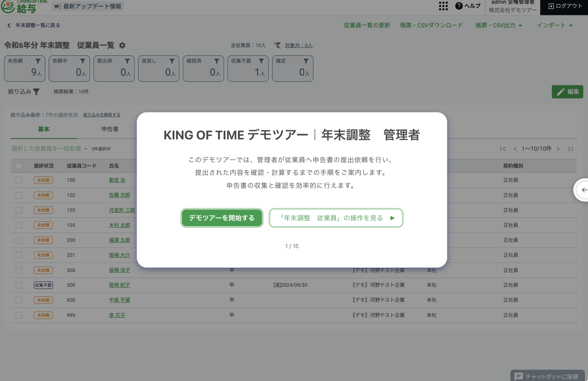Check the row for 木村 太郎
Image resolution: width=588 pixels, height=381 pixels.
19,225
